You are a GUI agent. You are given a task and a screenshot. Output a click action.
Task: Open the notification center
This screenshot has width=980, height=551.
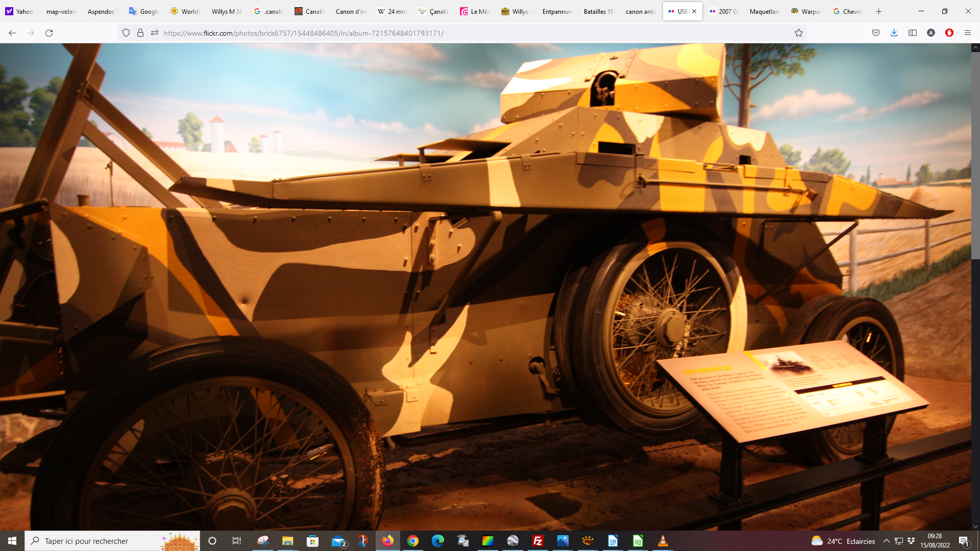pyautogui.click(x=964, y=541)
